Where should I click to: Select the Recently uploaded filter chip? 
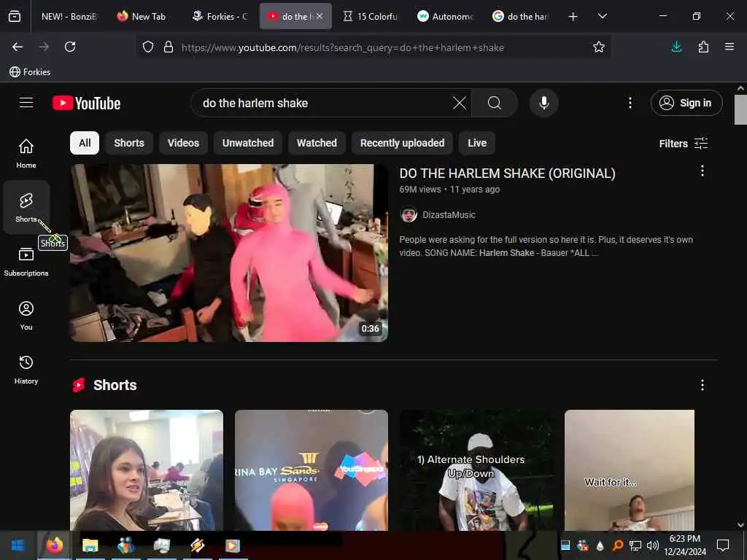[x=402, y=143]
